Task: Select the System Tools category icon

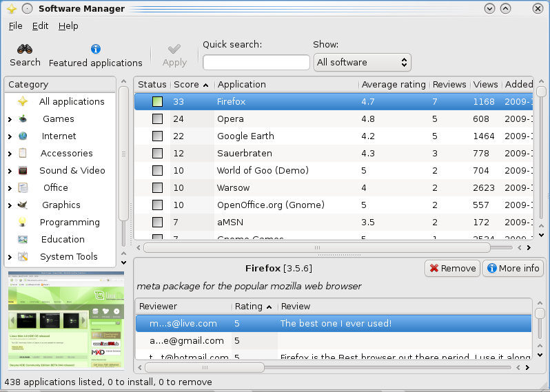Action: 23,256
